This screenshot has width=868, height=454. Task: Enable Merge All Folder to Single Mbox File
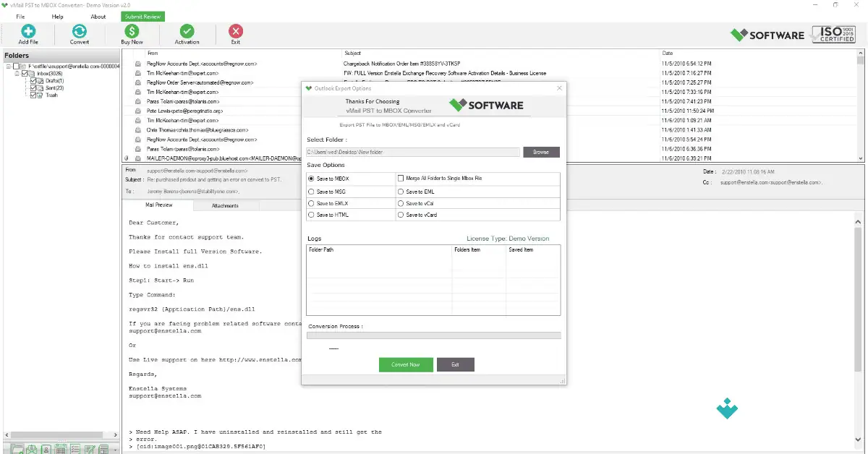[x=400, y=178]
